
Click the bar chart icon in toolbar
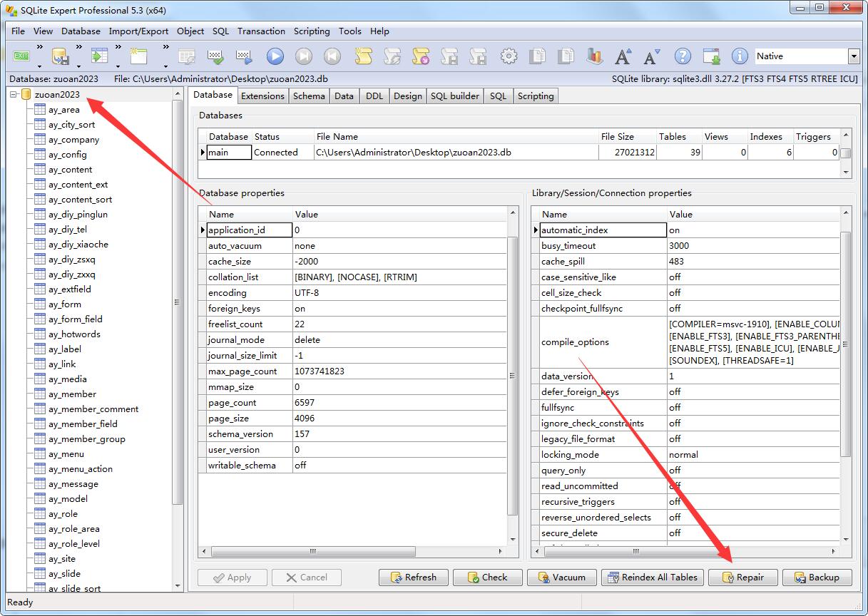(x=594, y=56)
